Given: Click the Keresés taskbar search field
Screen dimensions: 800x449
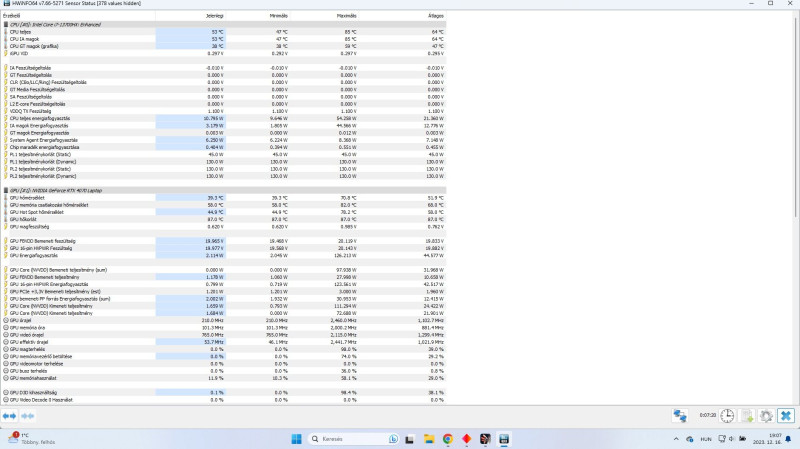Looking at the screenshot, I should (353, 439).
